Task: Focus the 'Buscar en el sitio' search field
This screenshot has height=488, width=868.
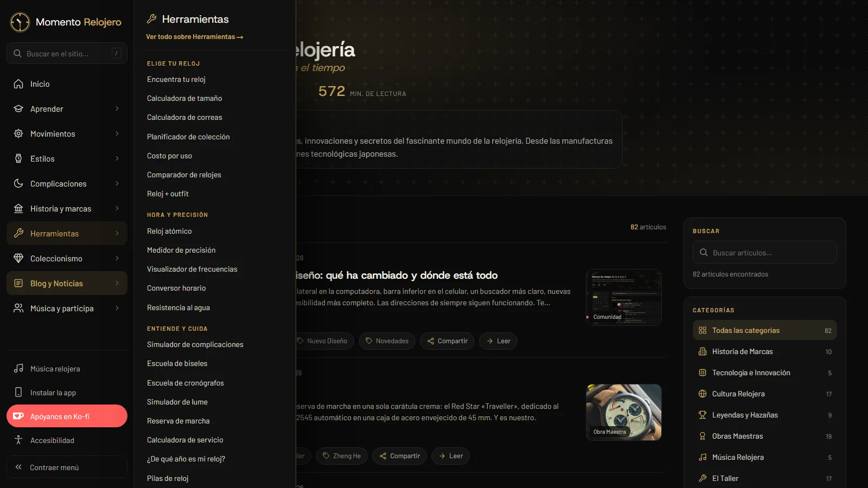Action: click(x=67, y=54)
